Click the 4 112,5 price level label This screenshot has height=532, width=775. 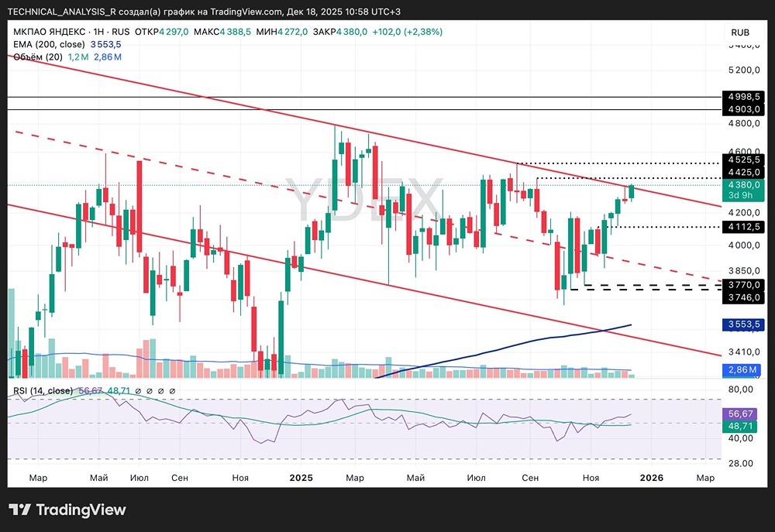[743, 227]
